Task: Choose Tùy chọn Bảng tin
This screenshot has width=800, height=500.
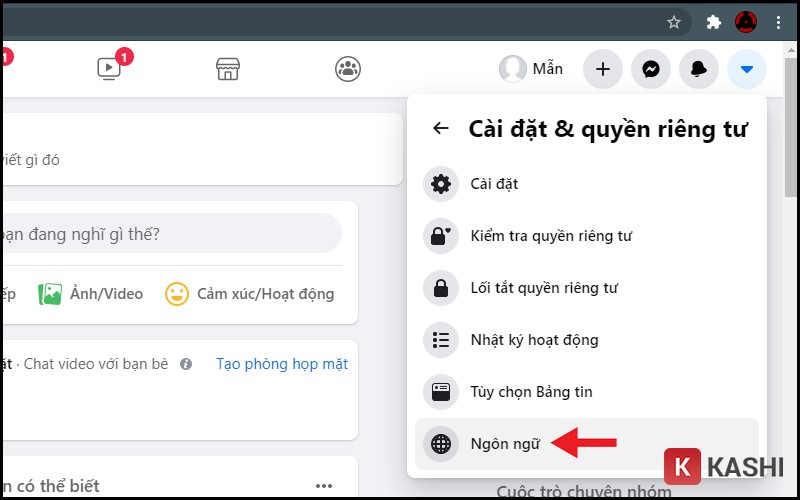Action: [x=587, y=392]
